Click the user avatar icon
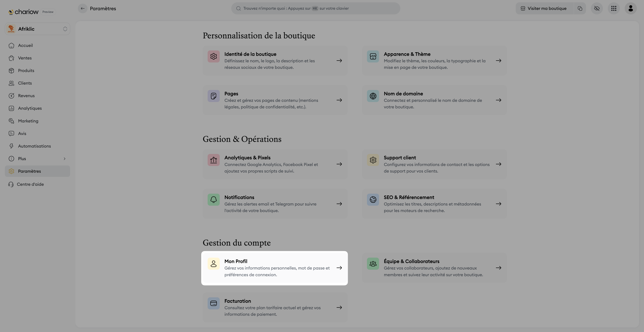Screen dimensions: 644x332 point(631,9)
